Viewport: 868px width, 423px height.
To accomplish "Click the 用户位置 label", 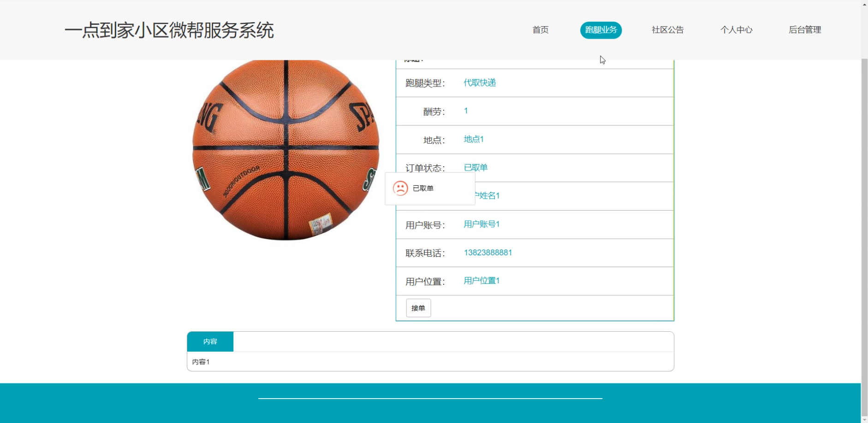I will tap(425, 282).
